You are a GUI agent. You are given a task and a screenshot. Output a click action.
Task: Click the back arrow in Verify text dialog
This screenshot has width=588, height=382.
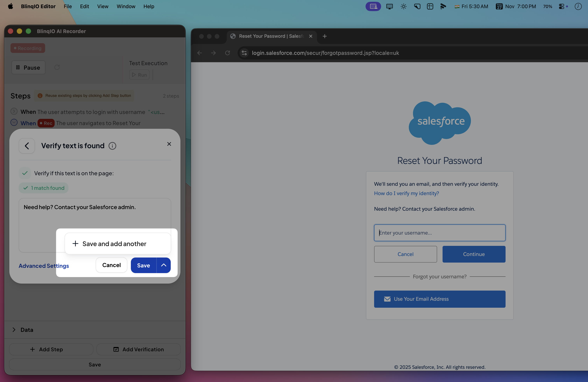click(27, 146)
